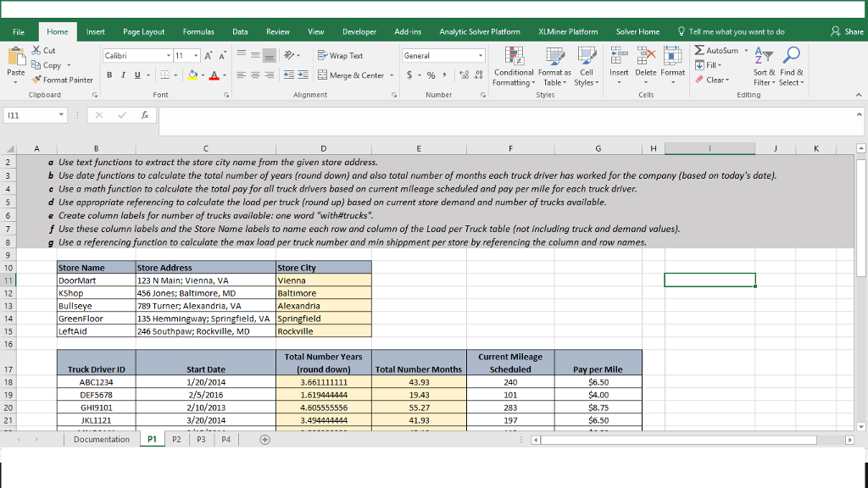This screenshot has width=868, height=488.
Task: Open the File tab
Action: (x=19, y=31)
